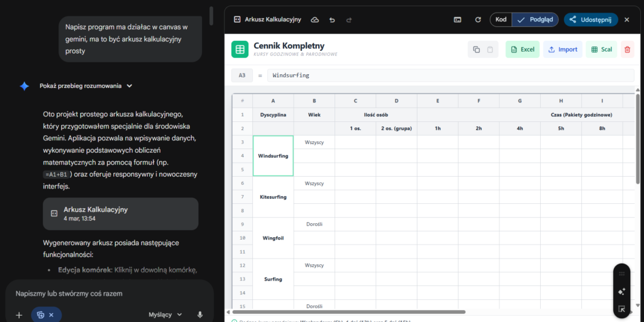
Task: Click the plus icon to add attachment
Action: (19, 314)
